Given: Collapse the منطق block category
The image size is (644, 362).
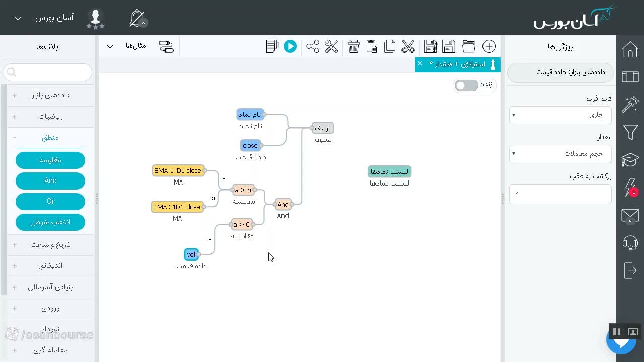Looking at the screenshot, I should [x=50, y=137].
